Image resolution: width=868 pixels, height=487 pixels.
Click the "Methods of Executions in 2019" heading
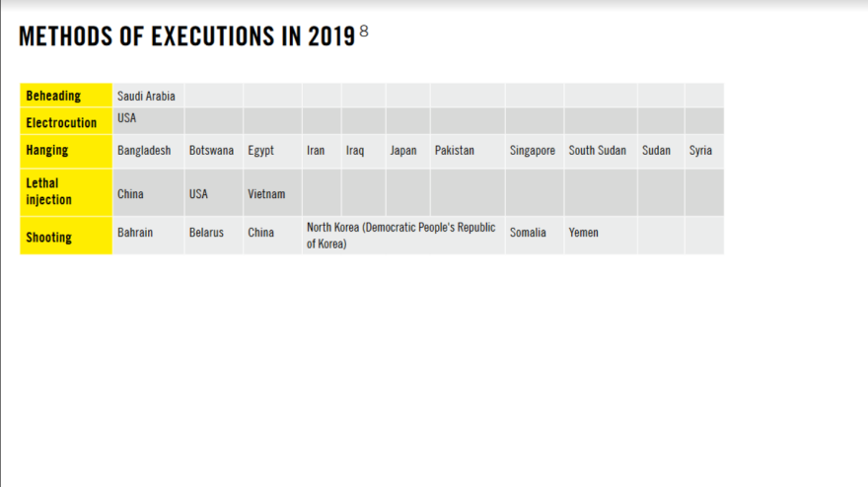click(x=186, y=36)
